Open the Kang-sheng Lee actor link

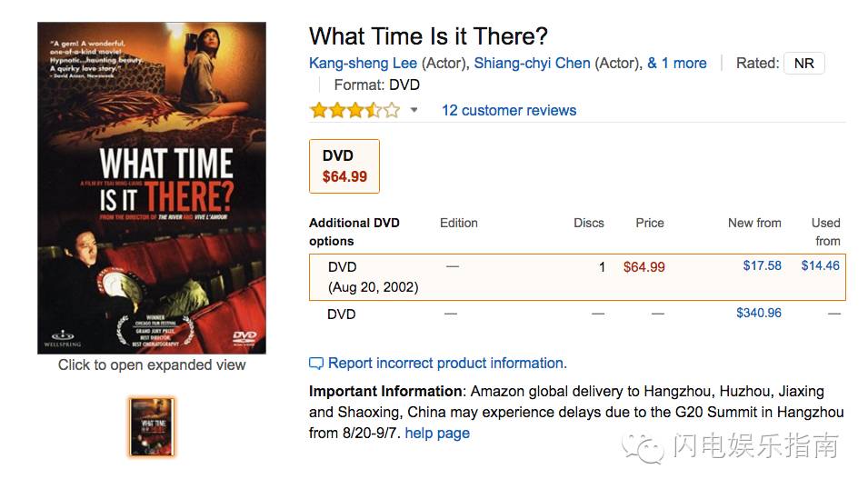[x=363, y=63]
